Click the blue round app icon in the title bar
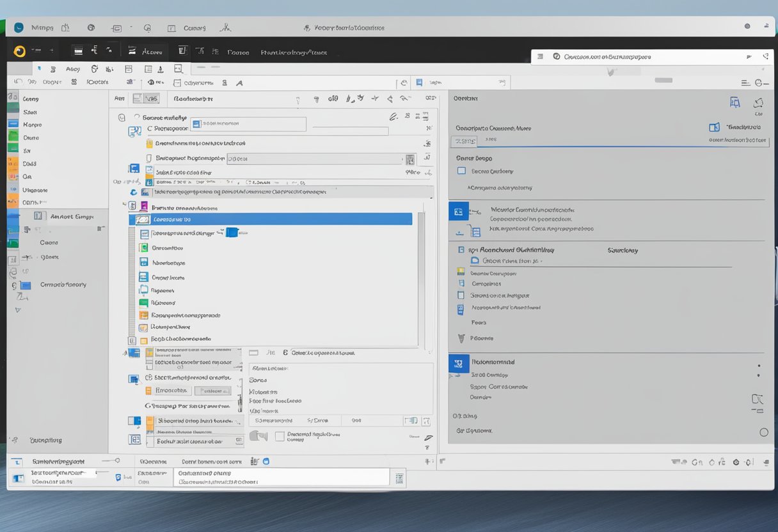Screen dimensions: 778x532 (19, 27)
